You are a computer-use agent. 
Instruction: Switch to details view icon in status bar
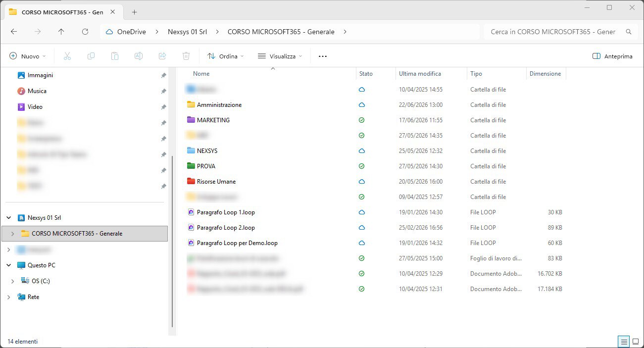tap(624, 342)
